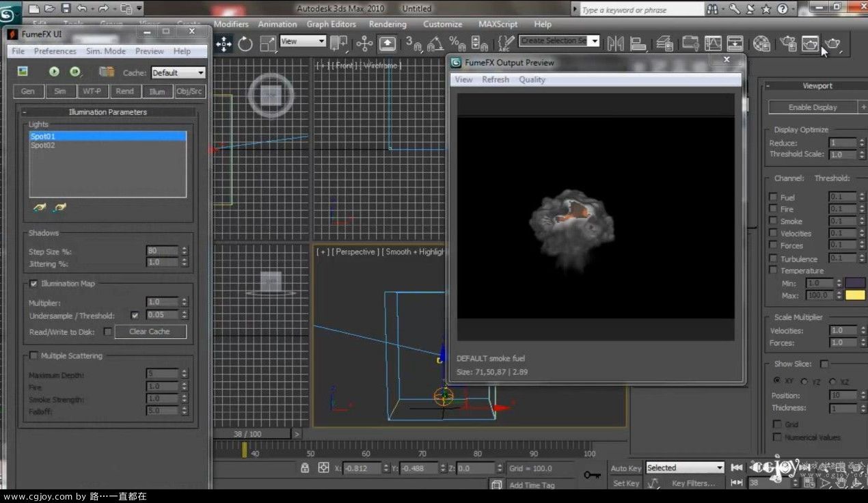Toggle Percent Snap in main toolbar
868x503 pixels.
tap(457, 44)
